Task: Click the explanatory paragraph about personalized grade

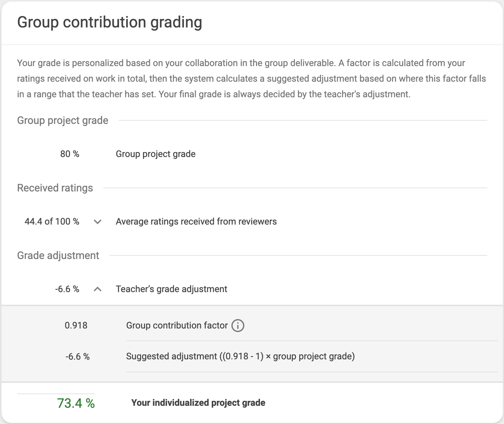Action: tap(251, 79)
